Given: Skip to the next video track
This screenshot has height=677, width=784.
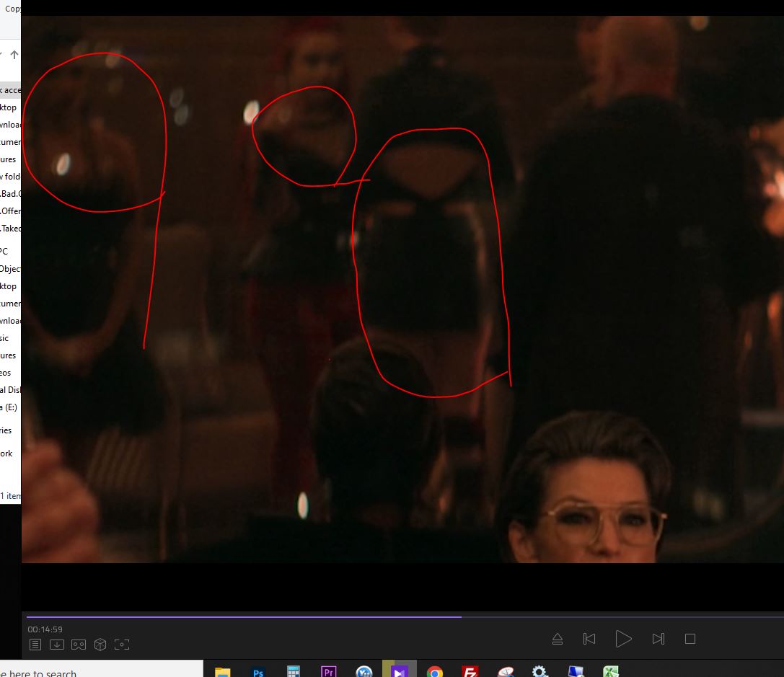Looking at the screenshot, I should [658, 639].
